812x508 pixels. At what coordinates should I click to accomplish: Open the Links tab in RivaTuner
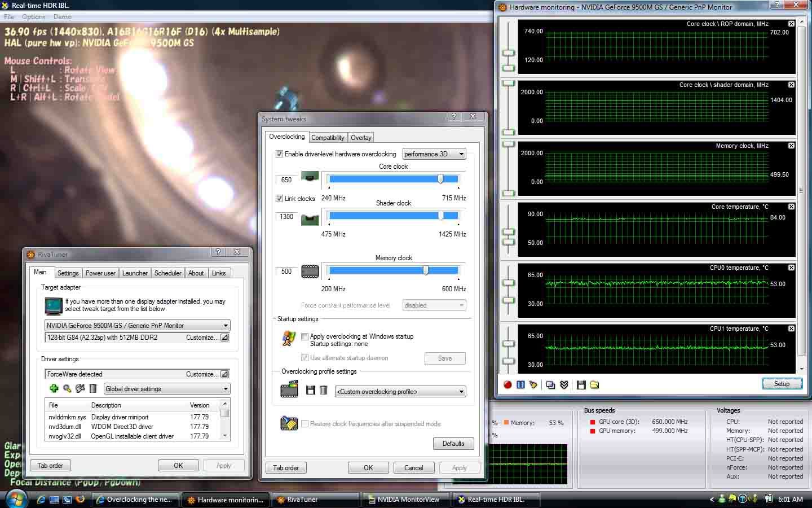click(219, 273)
